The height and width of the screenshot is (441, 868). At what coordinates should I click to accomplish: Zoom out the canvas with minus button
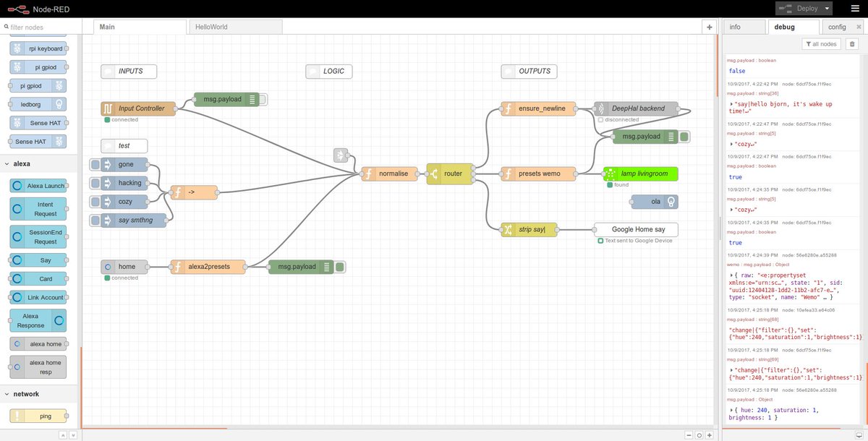pos(689,435)
